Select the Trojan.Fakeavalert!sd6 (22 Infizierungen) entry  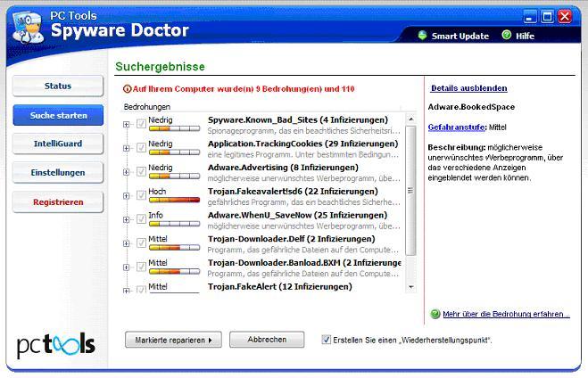click(293, 192)
